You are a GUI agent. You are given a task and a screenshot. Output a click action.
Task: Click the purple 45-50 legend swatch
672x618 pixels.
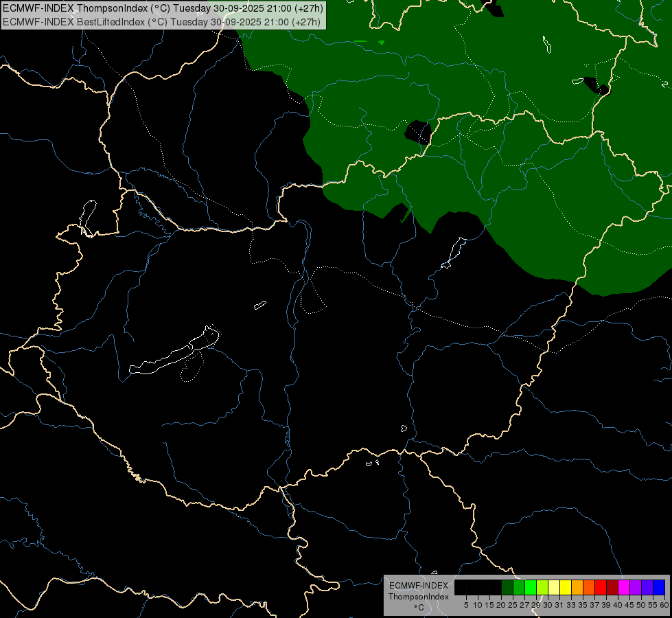[x=636, y=588]
